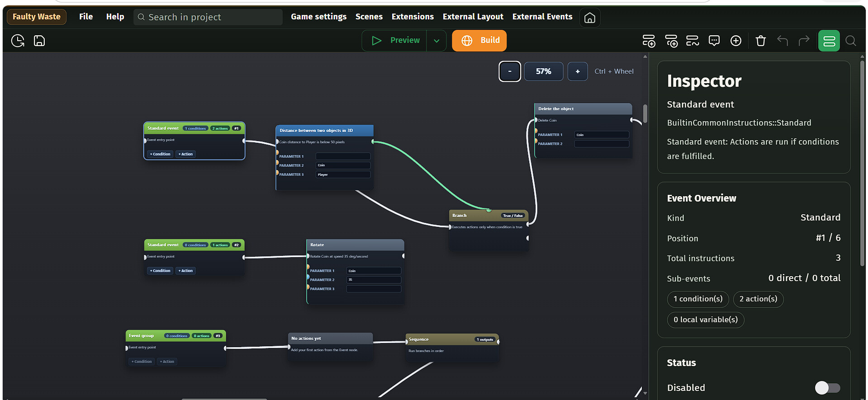Toggle the green event view button

(x=829, y=41)
